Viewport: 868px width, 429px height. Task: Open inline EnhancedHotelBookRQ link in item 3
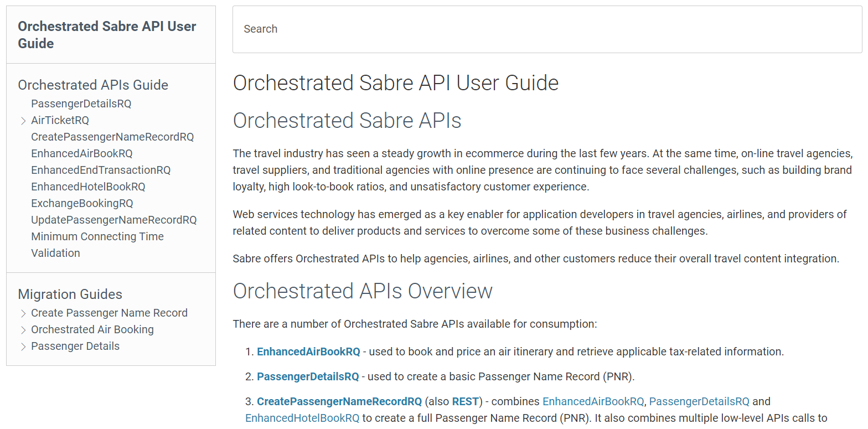point(302,418)
